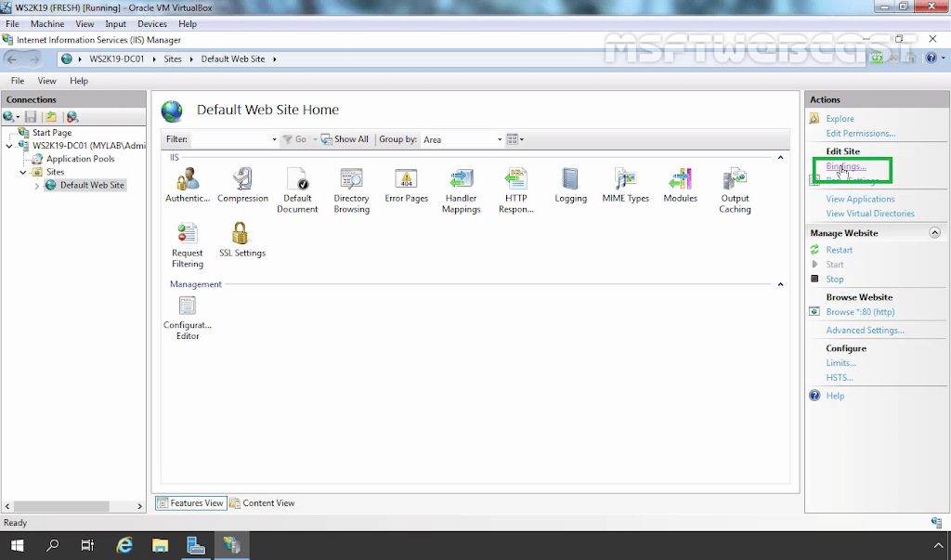Screen dimensions: 951x560
Task: Click the navigation forward arrow
Action: click(x=34, y=59)
